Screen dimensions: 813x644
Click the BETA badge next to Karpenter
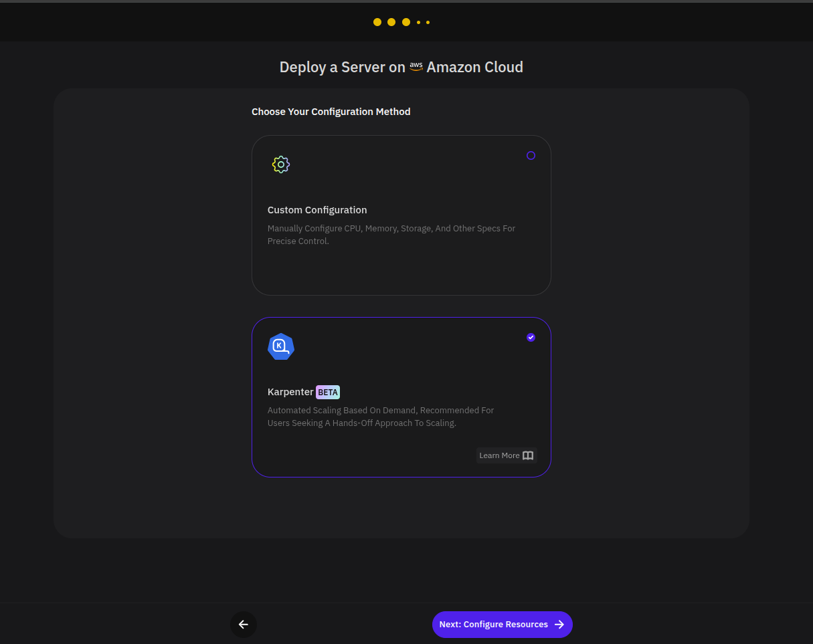tap(328, 393)
